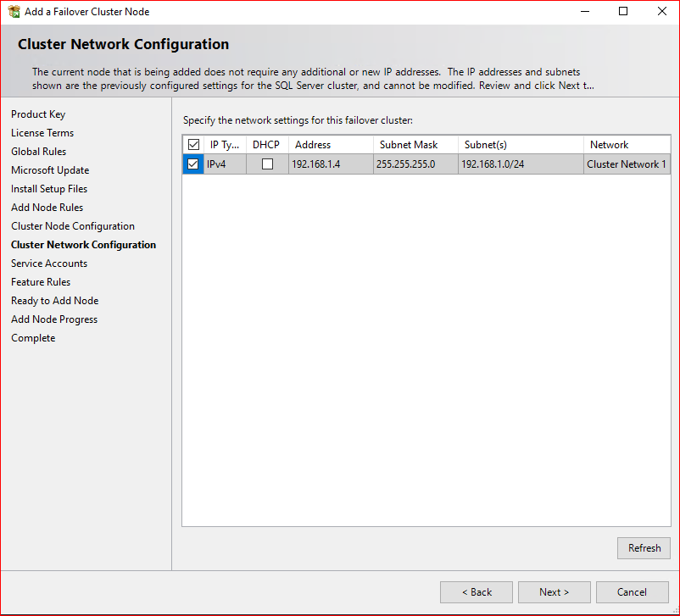The height and width of the screenshot is (616, 680).
Task: Select Ready to Add Node step
Action: coord(55,301)
